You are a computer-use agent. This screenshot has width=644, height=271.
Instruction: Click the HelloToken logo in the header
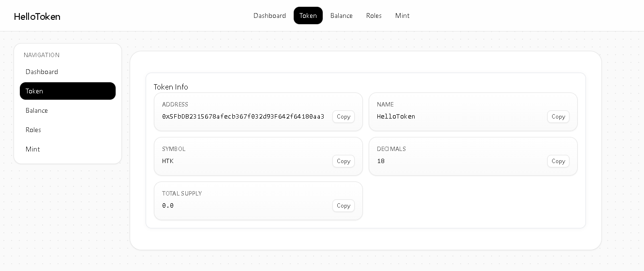click(37, 16)
